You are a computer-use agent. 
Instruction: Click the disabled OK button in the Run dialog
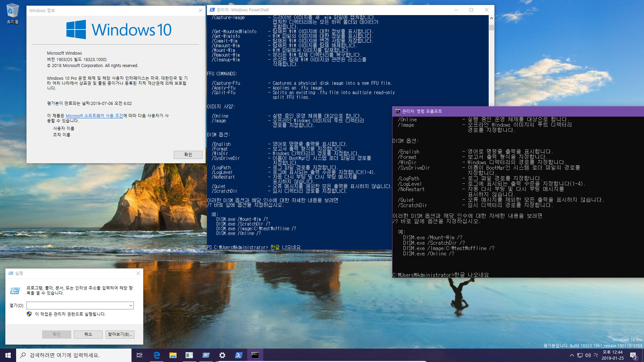tap(56, 334)
